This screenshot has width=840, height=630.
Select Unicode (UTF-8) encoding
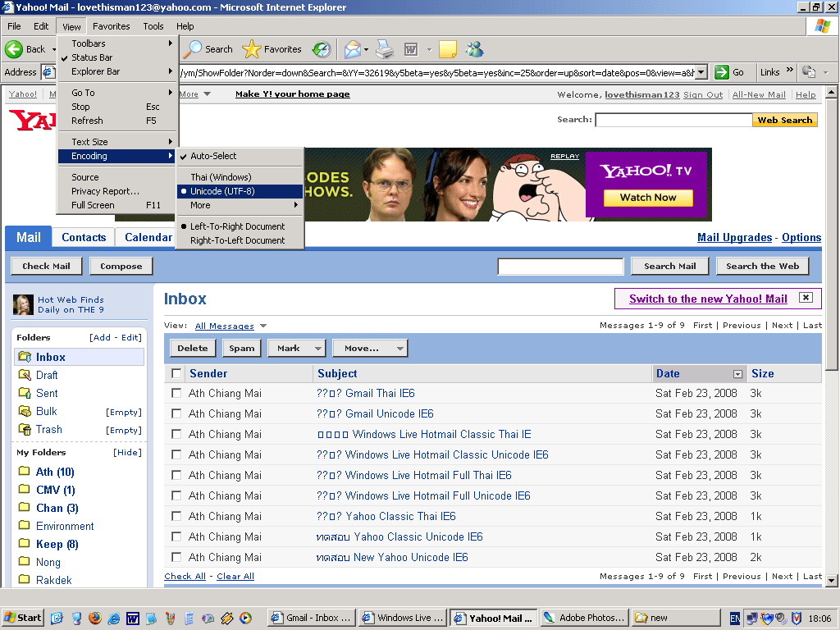240,191
